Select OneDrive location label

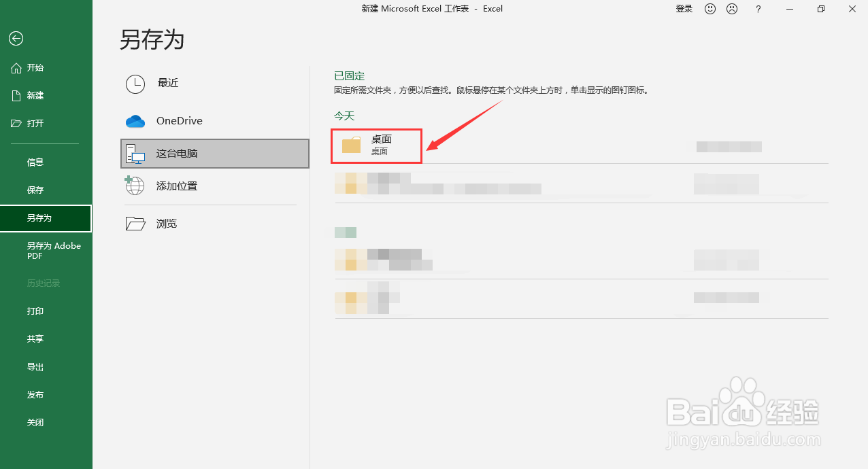[180, 120]
